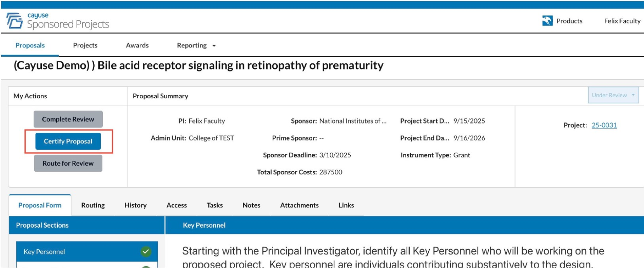Switch to the History tab
Screen dimensions: 644x268
135,205
